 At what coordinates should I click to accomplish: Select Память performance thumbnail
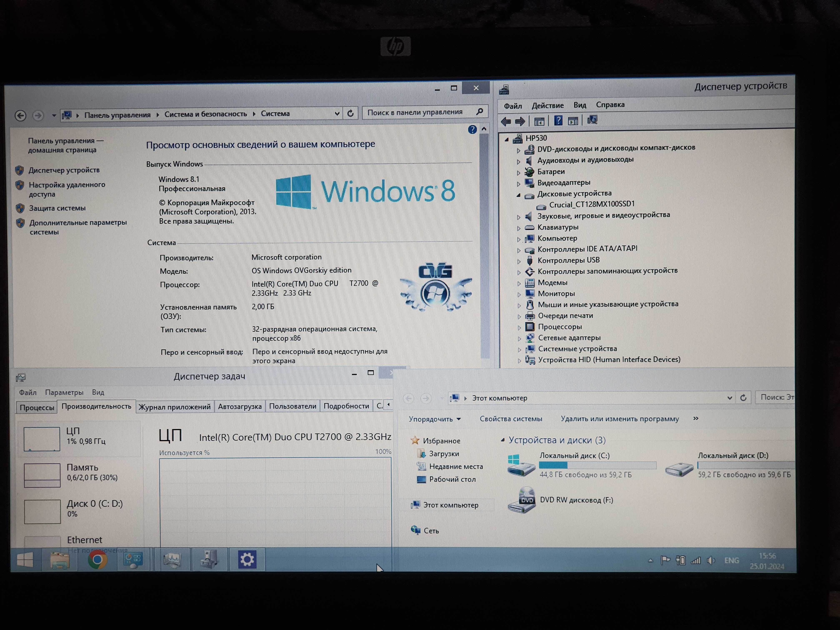[42, 475]
